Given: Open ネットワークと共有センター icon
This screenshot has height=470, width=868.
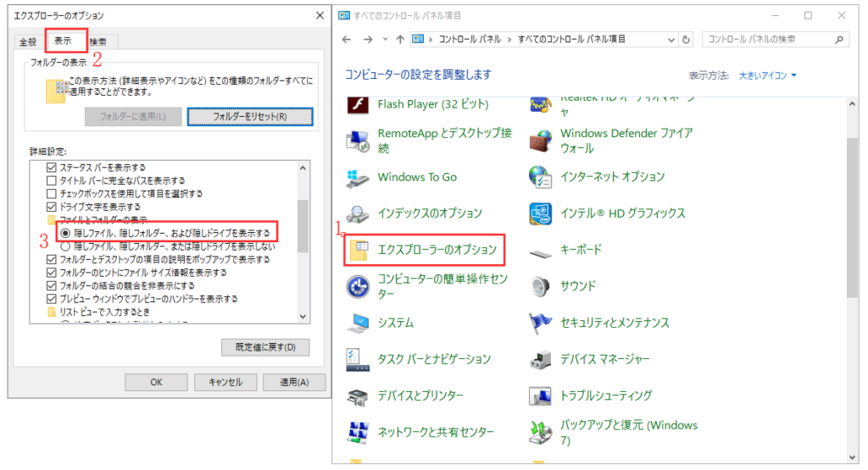Looking at the screenshot, I should pyautogui.click(x=358, y=433).
